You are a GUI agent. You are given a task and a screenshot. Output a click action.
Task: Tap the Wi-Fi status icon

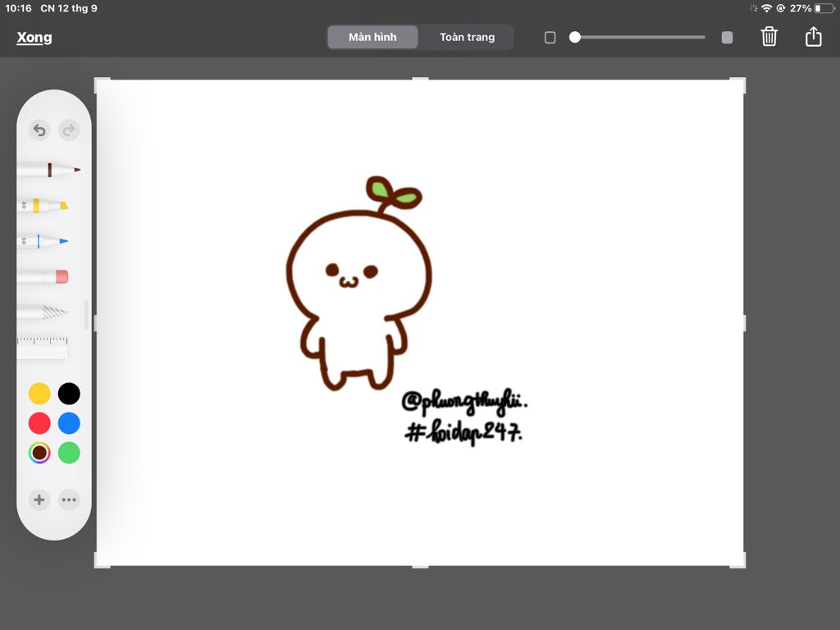coord(767,8)
